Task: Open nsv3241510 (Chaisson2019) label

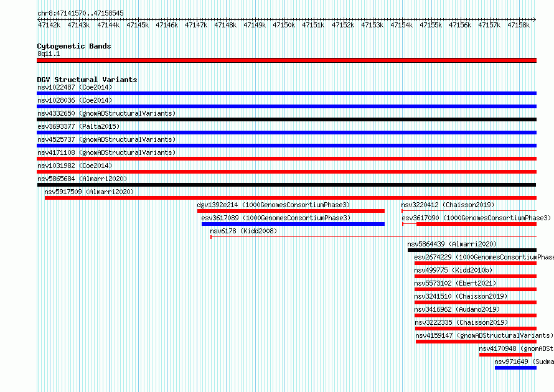Action: [461, 296]
